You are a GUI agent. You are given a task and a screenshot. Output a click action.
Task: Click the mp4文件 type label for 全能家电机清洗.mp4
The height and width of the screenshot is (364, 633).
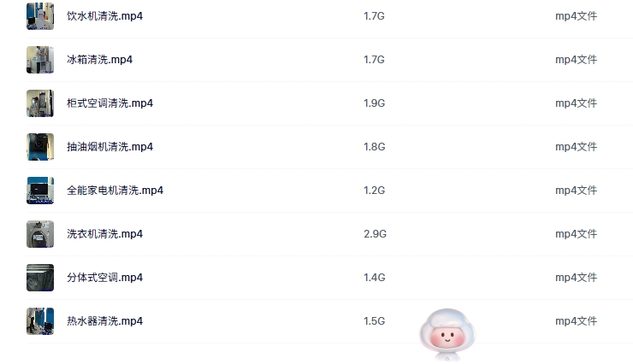pos(576,191)
